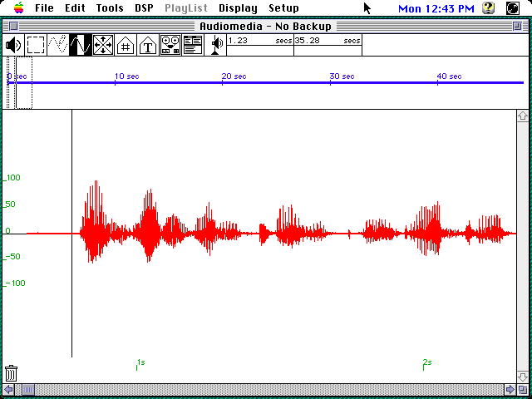This screenshot has height=399, width=532.
Task: Click the four-arrow scale display tool
Action: (x=103, y=45)
